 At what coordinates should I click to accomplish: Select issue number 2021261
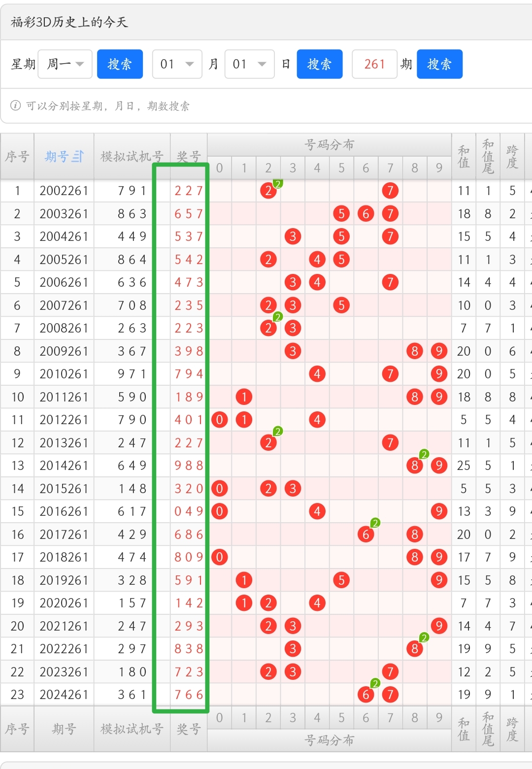pyautogui.click(x=64, y=626)
